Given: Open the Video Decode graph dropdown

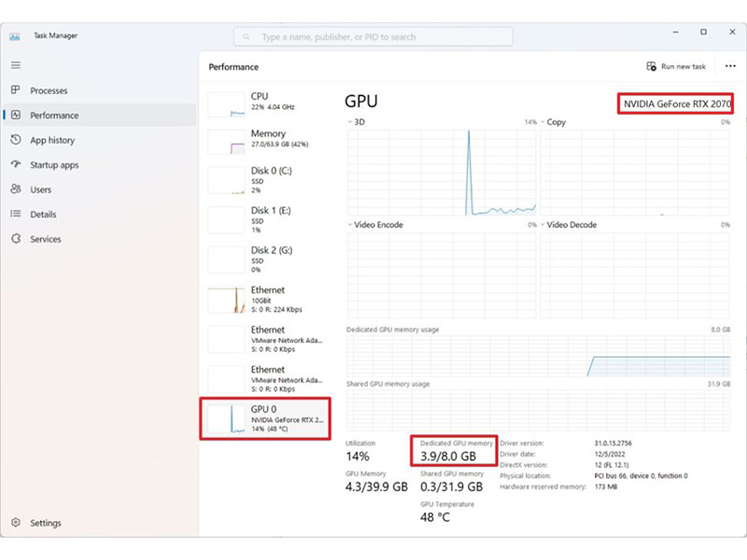Looking at the screenshot, I should (x=543, y=224).
